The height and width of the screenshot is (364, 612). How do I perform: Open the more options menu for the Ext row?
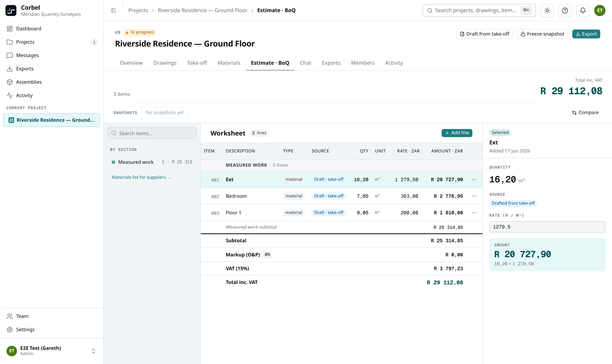click(474, 180)
